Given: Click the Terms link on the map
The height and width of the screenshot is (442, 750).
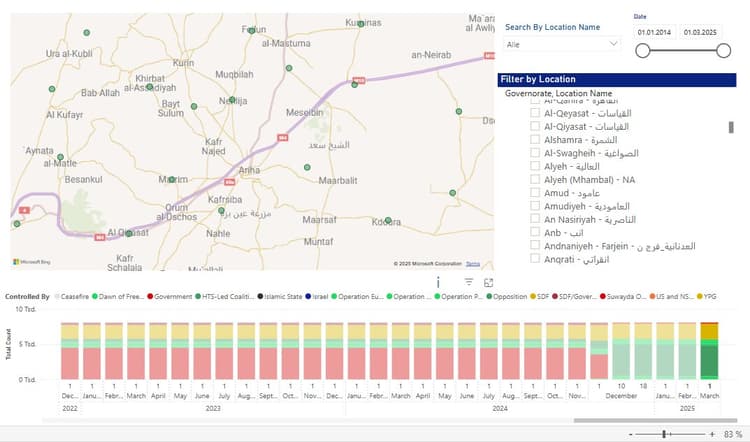Looking at the screenshot, I should pos(473,263).
